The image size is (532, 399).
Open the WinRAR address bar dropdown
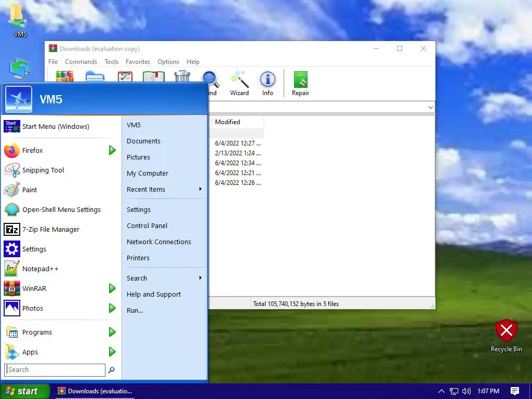(431, 107)
